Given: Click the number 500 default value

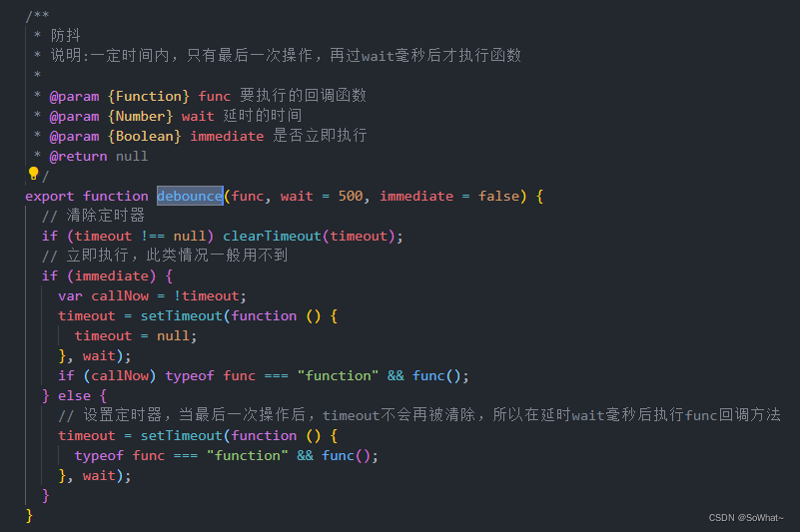Looking at the screenshot, I should point(351,196).
